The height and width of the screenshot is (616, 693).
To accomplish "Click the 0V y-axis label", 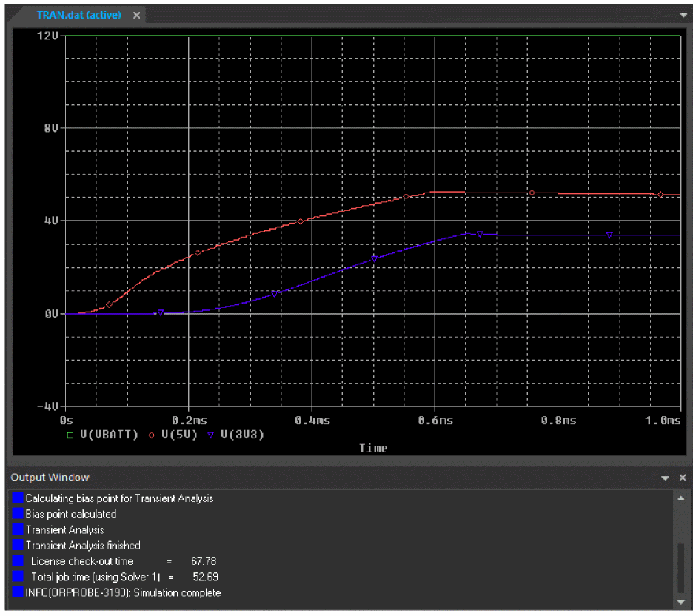I will (x=51, y=314).
